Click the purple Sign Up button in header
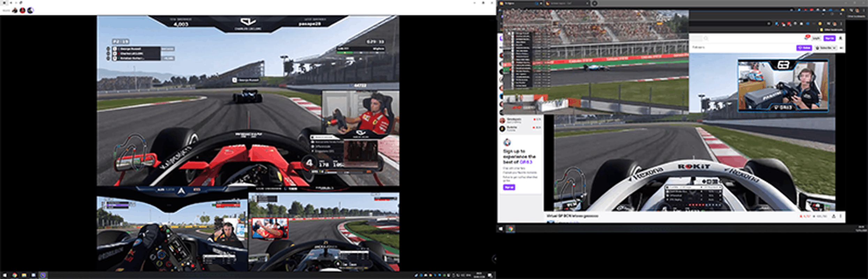Screen dimensions: 868x279 pyautogui.click(x=829, y=38)
